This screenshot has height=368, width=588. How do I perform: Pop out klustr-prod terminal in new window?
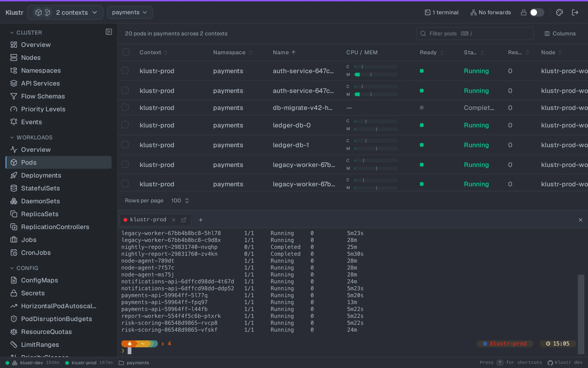[x=184, y=220]
